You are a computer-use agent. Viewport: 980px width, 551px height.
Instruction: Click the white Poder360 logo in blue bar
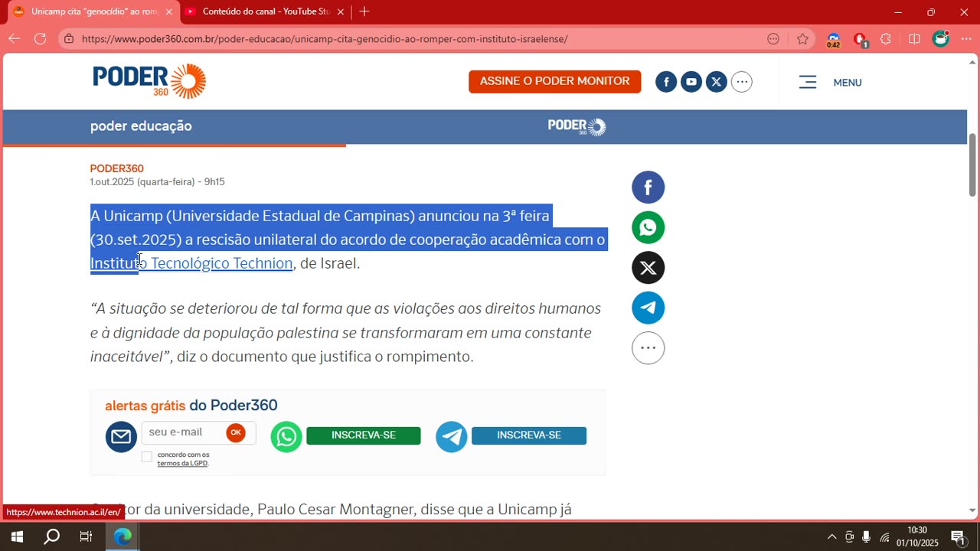tap(577, 127)
